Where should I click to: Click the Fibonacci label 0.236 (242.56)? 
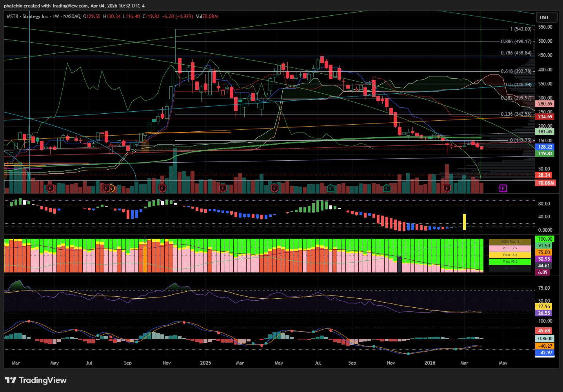(x=516, y=114)
